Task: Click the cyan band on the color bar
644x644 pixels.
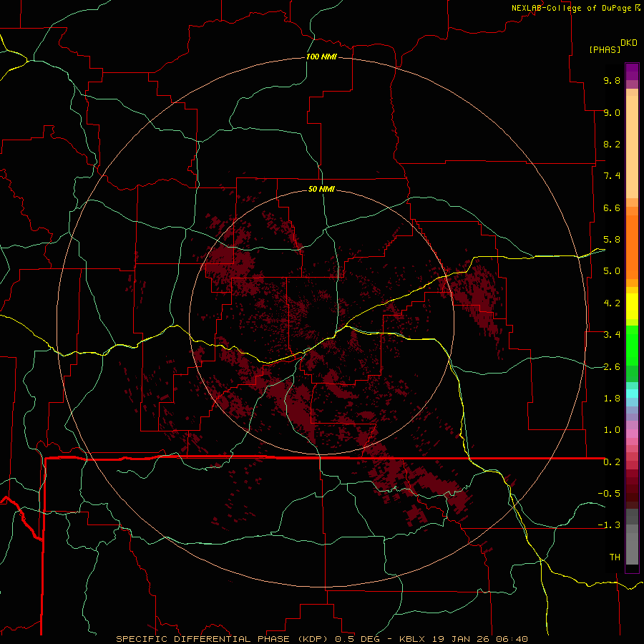Action: pos(632,394)
